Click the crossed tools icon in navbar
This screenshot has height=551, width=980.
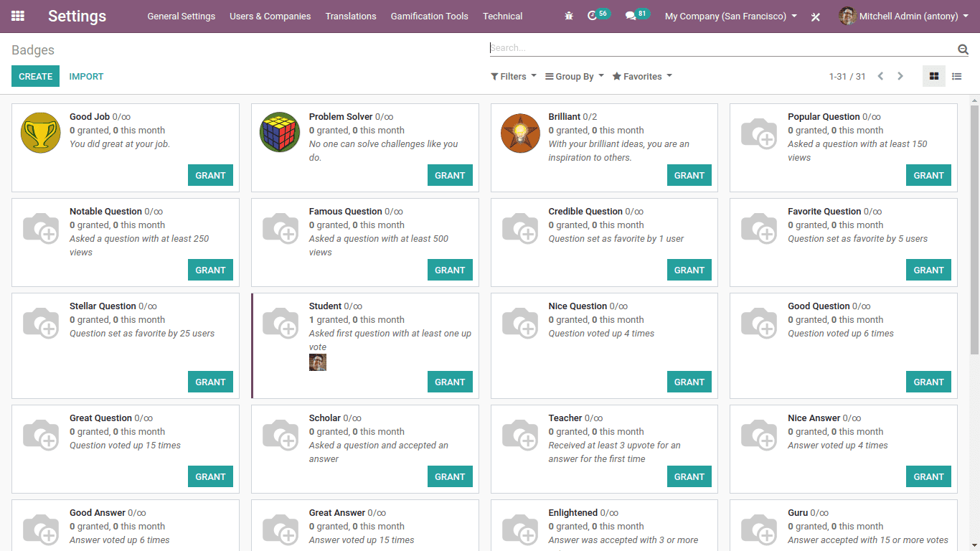tap(815, 17)
